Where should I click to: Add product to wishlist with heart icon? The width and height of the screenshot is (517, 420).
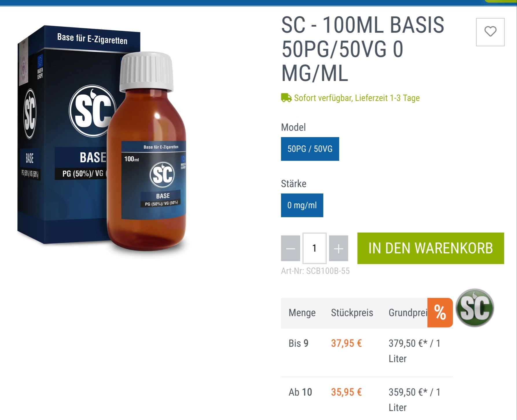click(490, 32)
